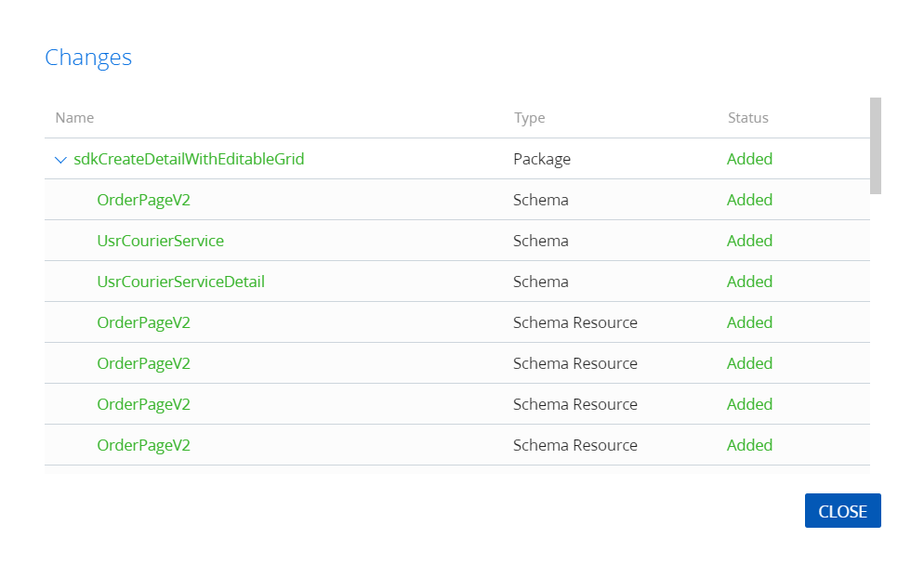Click the Name column header
Image resolution: width=924 pixels, height=577 pixels.
(x=74, y=118)
